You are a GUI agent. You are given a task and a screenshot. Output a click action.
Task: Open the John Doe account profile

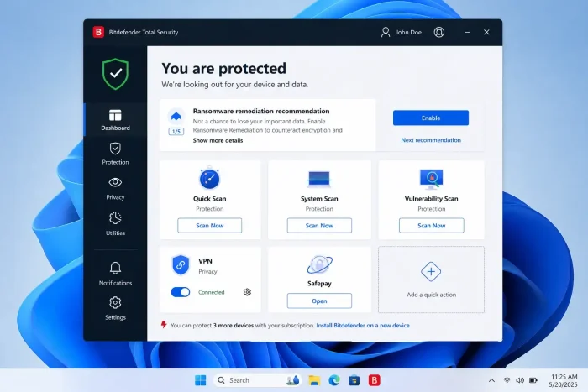(x=402, y=32)
